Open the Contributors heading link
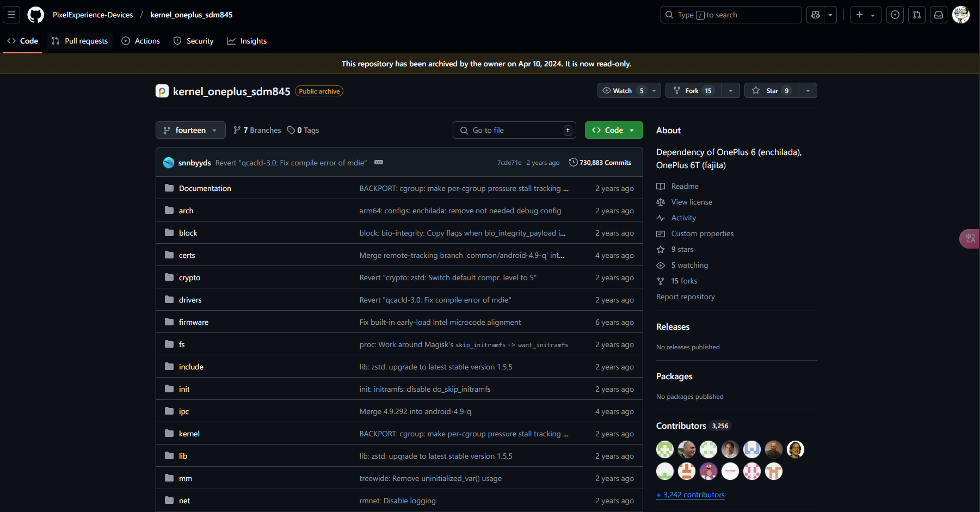 [x=693, y=425]
